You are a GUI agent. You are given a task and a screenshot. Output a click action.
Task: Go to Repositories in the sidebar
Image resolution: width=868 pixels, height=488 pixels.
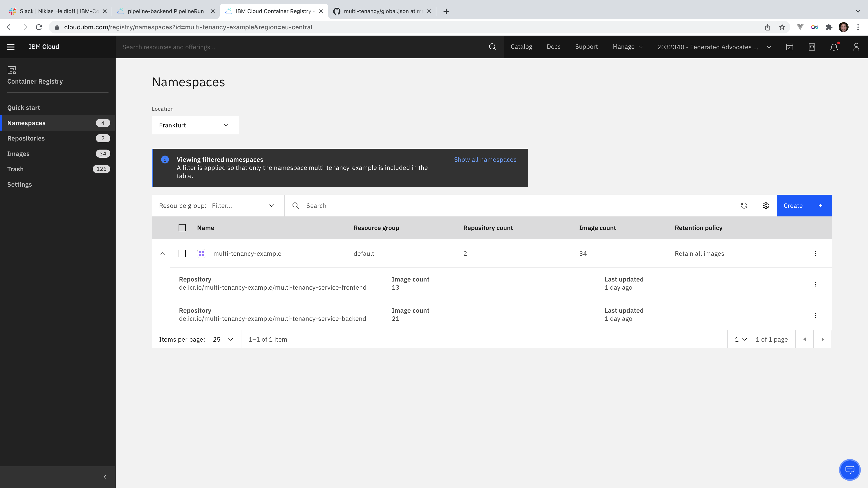[x=26, y=138]
